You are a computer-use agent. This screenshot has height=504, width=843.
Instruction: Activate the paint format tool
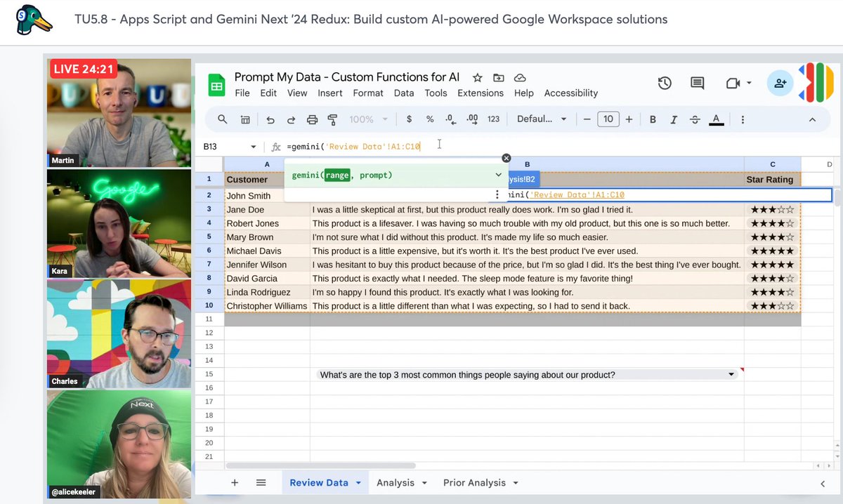(x=333, y=119)
